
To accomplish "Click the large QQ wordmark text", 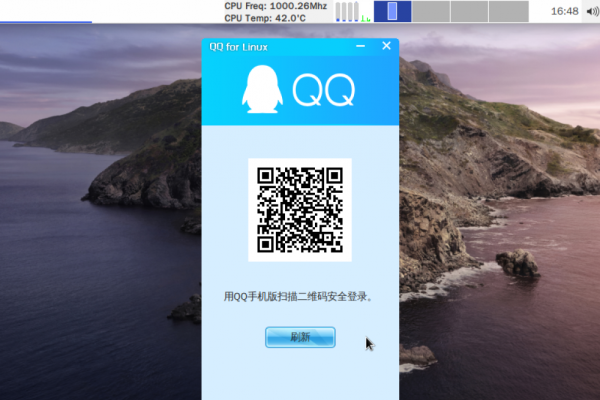I will coord(324,90).
